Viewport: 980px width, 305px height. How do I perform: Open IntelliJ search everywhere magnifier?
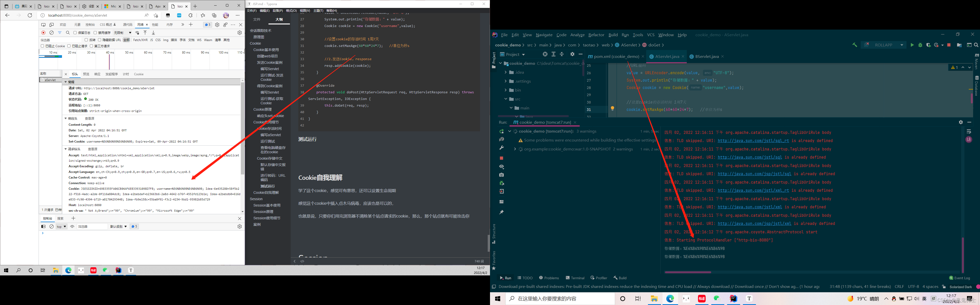pyautogui.click(x=976, y=45)
